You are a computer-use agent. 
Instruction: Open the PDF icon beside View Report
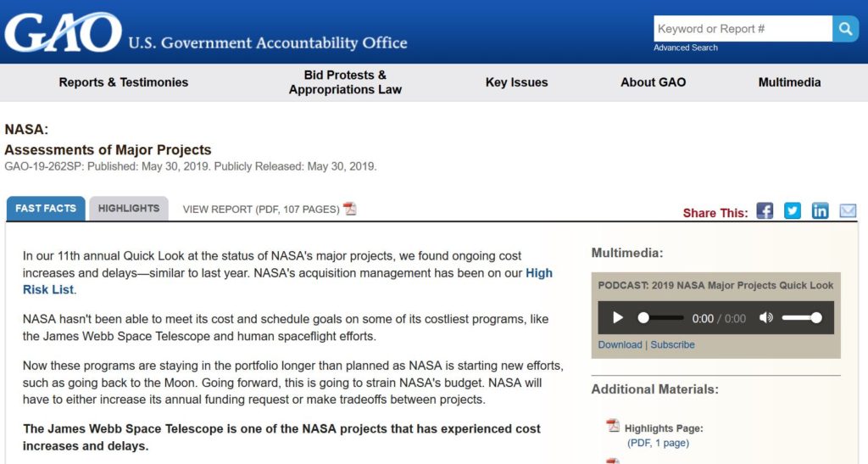click(x=349, y=209)
